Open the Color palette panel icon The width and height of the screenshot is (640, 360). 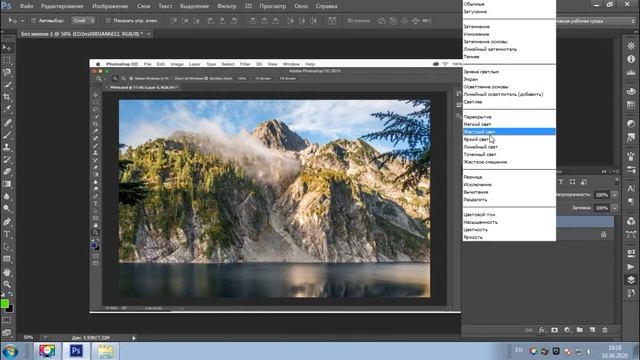pyautogui.click(x=631, y=91)
